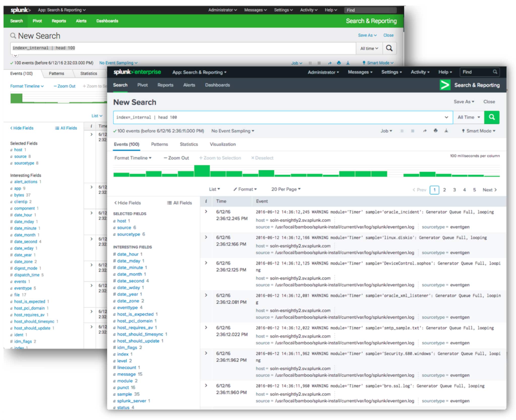
Task: Share the search job in front window
Action: tap(425, 131)
